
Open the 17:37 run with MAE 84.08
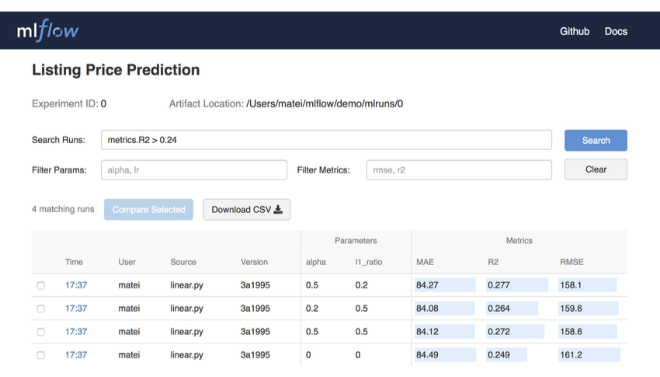(76, 308)
